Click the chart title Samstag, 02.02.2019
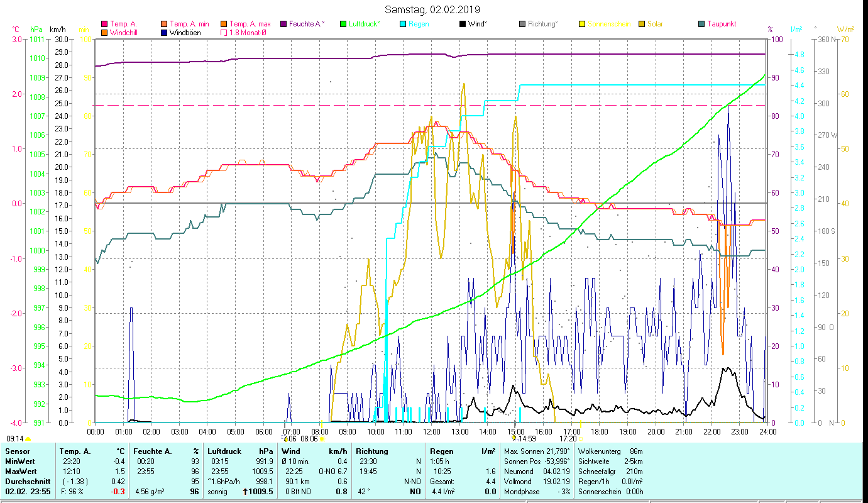The height and width of the screenshot is (503, 868). (432, 9)
